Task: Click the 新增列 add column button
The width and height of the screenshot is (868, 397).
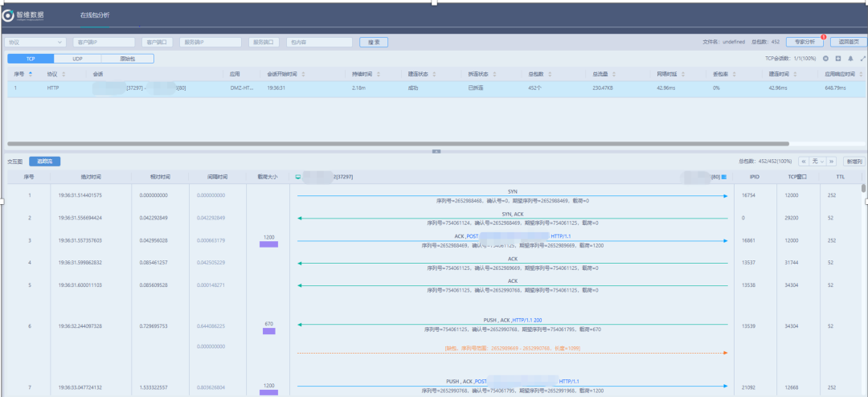Action: [854, 162]
